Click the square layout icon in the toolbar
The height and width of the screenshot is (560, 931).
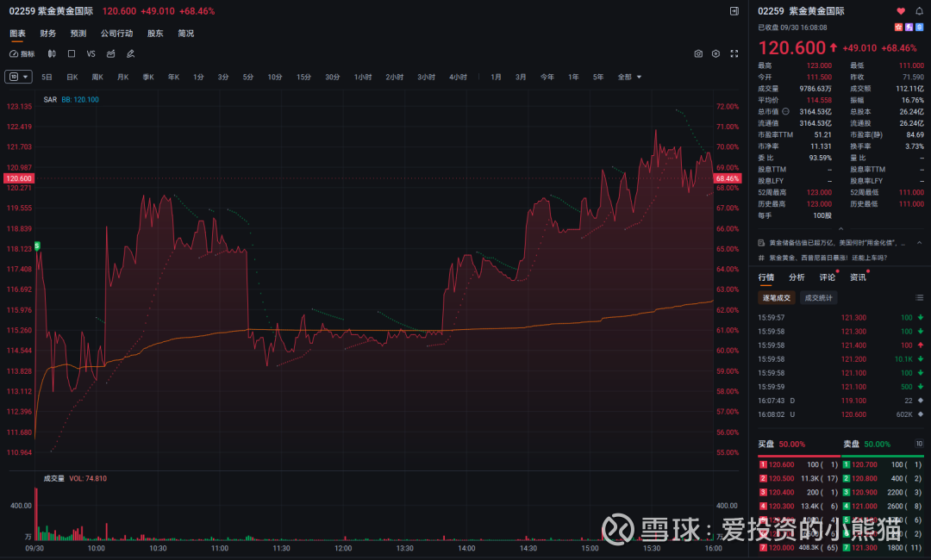click(x=72, y=54)
